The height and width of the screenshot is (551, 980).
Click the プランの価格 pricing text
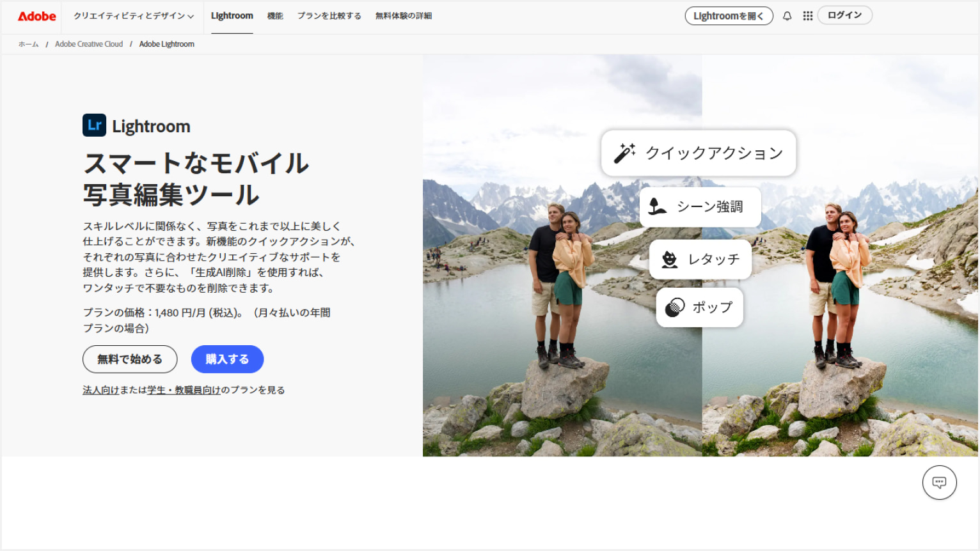(207, 320)
